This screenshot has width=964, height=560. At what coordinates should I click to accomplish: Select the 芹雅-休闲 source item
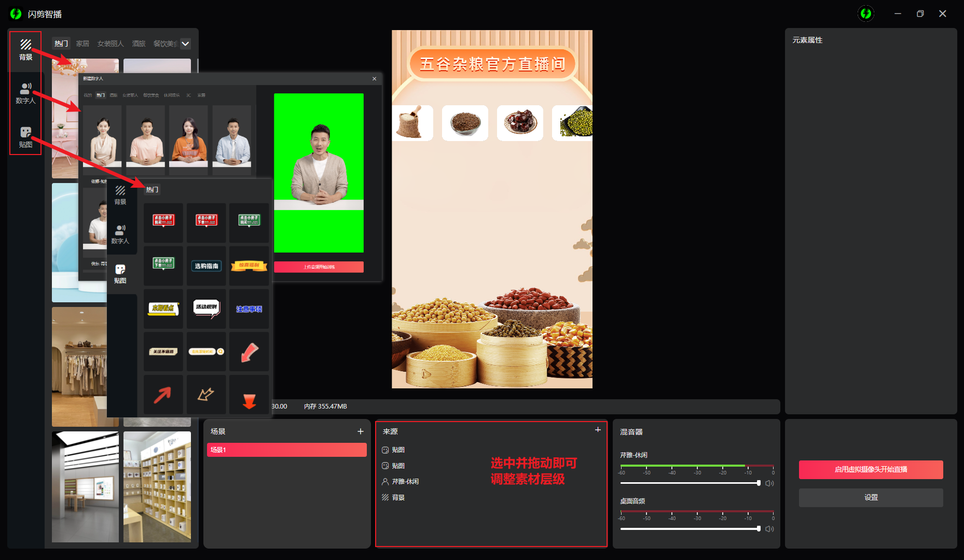(405, 481)
